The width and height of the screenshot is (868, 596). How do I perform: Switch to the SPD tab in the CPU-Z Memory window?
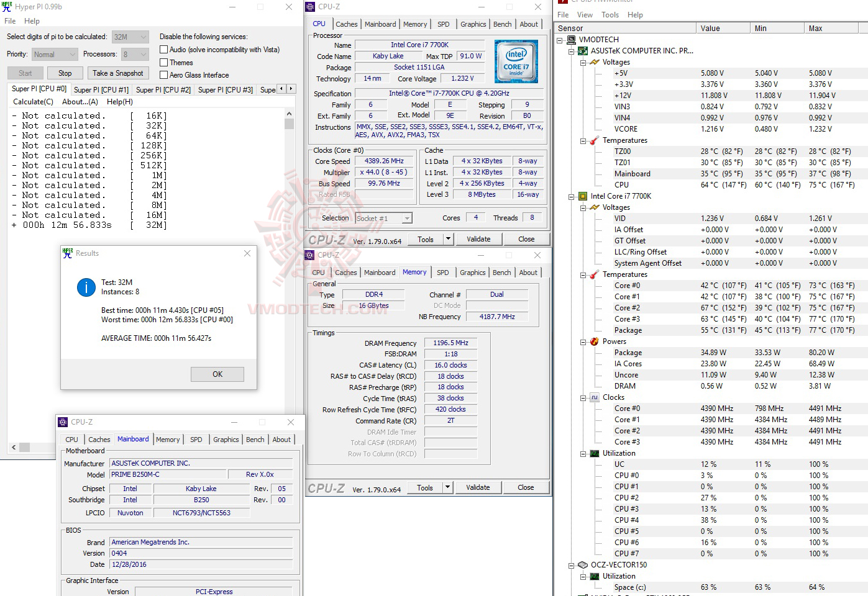[x=443, y=273]
